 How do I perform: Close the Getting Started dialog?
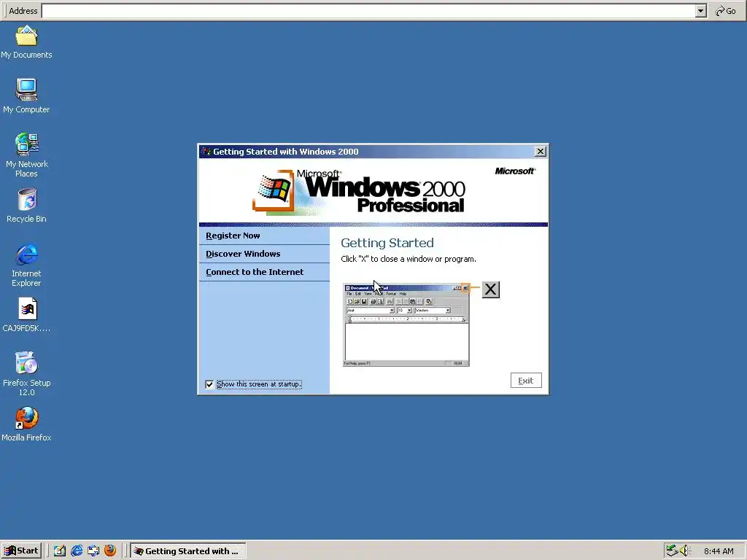click(x=541, y=152)
